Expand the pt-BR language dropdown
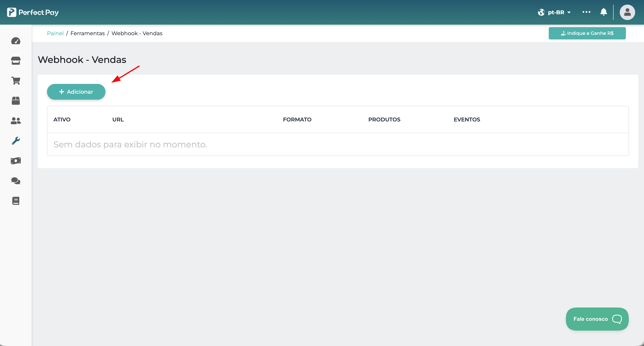 (x=555, y=12)
